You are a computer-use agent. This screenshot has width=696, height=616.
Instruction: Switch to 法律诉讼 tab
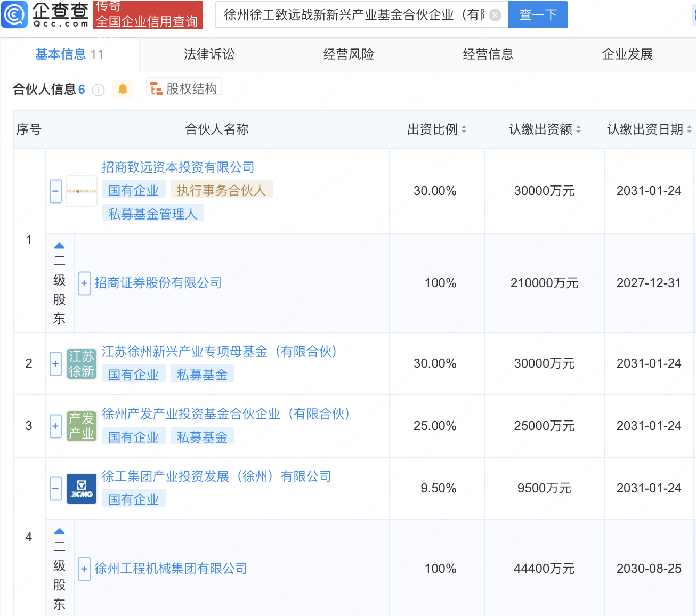click(x=209, y=54)
